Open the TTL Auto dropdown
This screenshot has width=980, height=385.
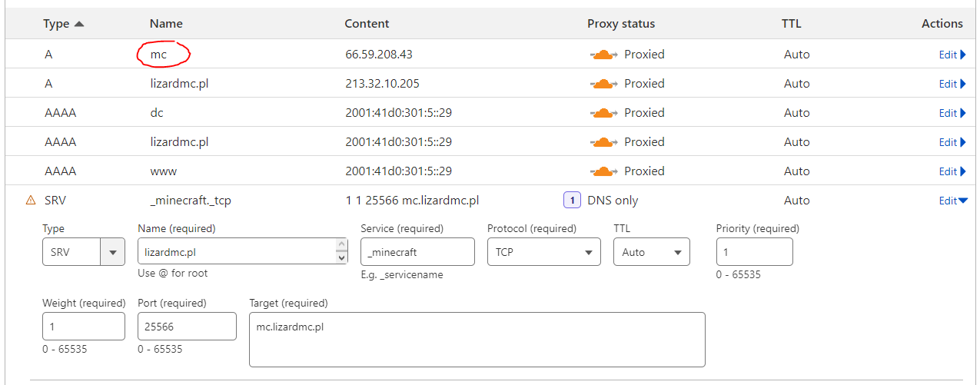pyautogui.click(x=651, y=252)
